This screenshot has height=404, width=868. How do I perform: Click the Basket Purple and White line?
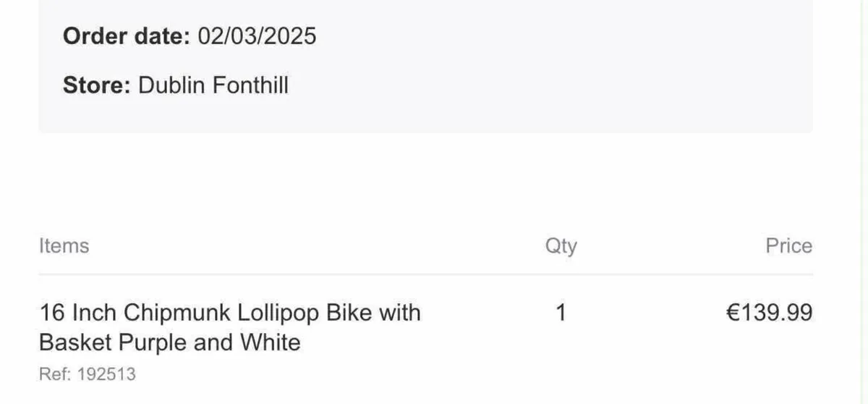click(x=170, y=342)
